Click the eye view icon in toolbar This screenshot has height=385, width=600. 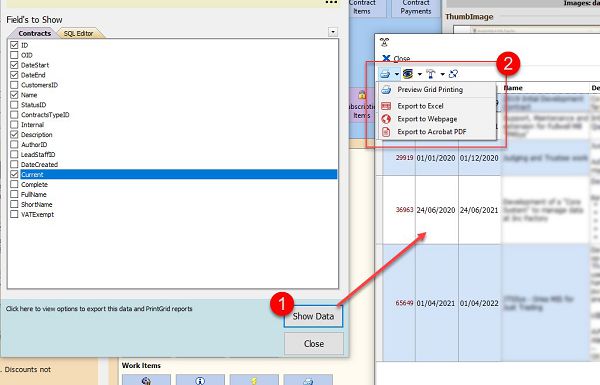point(408,74)
